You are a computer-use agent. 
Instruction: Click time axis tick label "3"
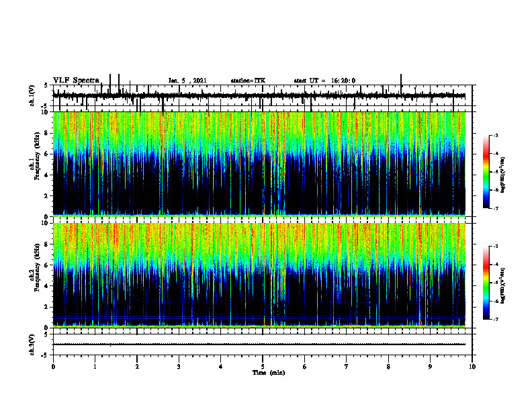[179, 367]
